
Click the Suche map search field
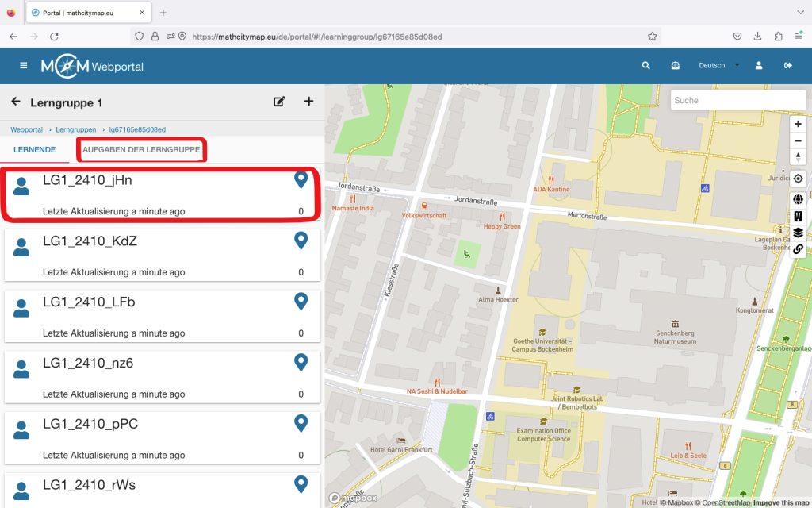[737, 101]
